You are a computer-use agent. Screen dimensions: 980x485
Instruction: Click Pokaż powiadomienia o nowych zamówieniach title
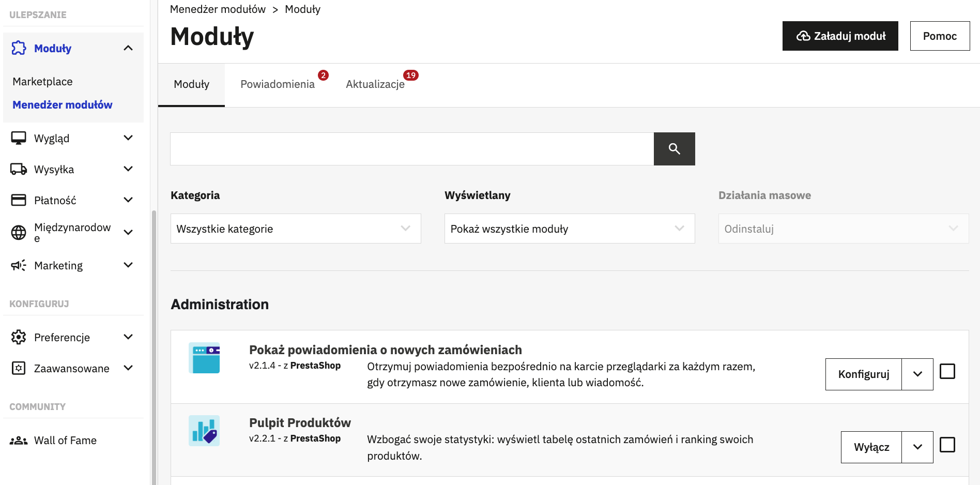pyautogui.click(x=386, y=350)
